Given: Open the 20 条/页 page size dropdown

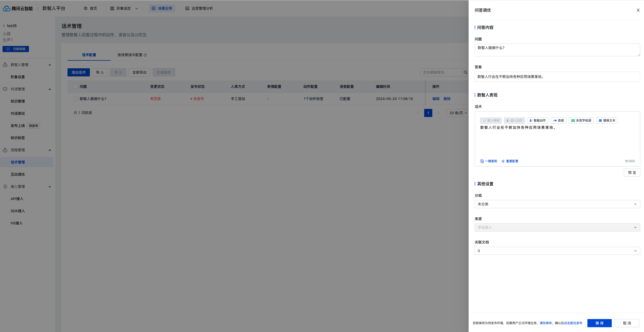Looking at the screenshot, I should (x=458, y=113).
